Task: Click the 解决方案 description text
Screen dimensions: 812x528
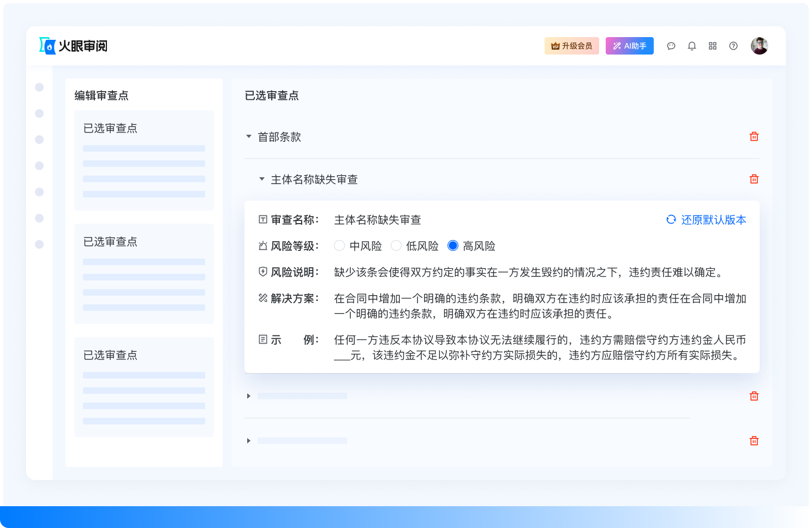Action: click(540, 306)
